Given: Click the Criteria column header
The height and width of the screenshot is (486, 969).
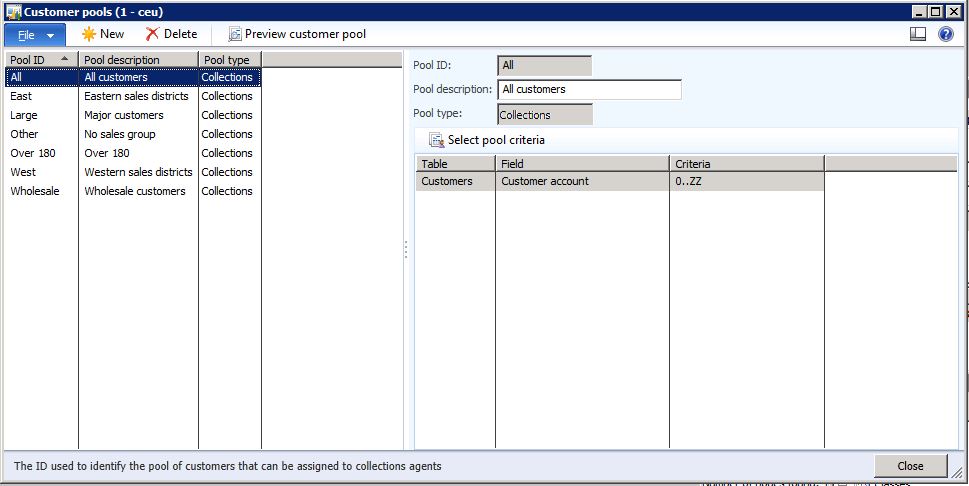Looking at the screenshot, I should [x=745, y=164].
